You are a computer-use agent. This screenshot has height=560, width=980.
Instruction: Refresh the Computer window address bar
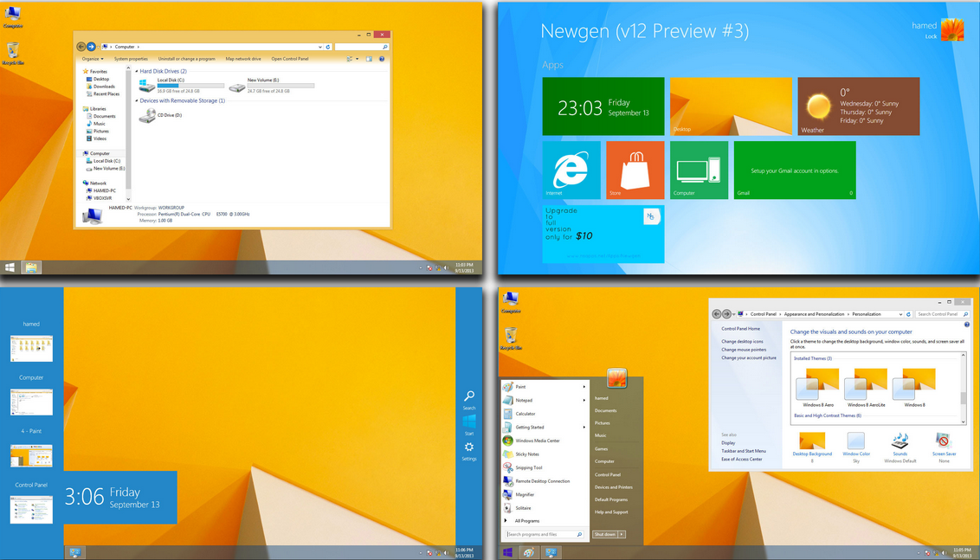(329, 47)
